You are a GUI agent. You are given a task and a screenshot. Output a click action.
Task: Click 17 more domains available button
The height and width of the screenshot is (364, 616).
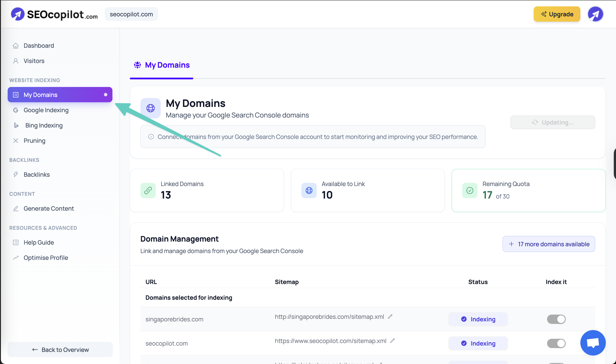pos(549,244)
